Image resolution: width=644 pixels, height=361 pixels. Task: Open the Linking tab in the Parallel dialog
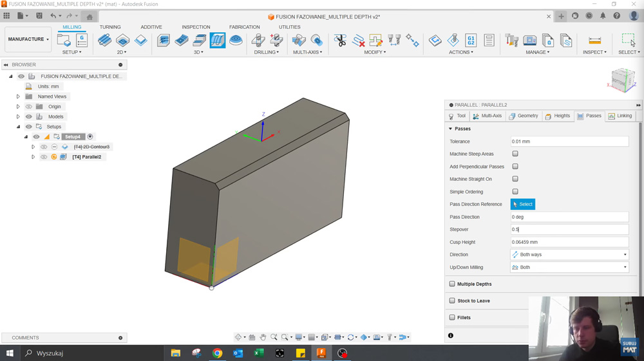click(x=620, y=116)
